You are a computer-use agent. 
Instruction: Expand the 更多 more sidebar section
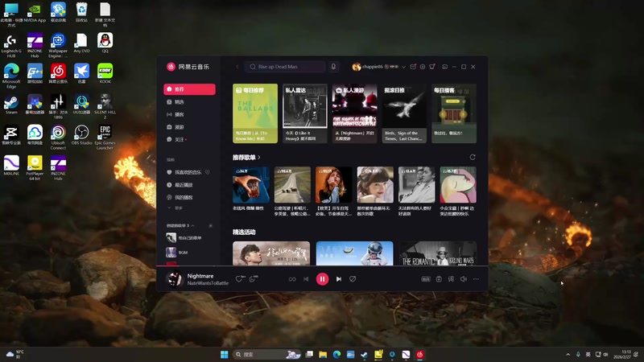pos(175,208)
